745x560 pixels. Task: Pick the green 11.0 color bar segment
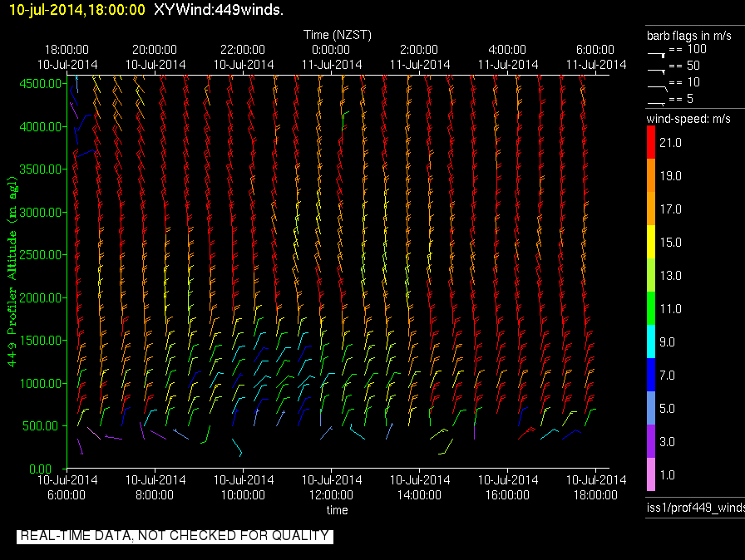(x=651, y=309)
